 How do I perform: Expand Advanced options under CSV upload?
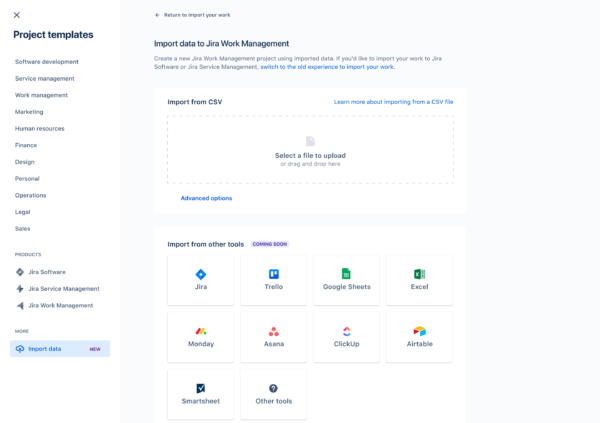point(206,198)
